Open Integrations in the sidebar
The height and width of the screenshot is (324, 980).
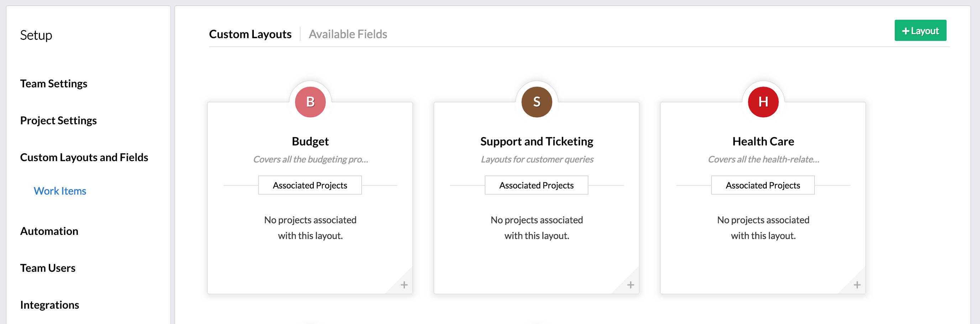coord(49,305)
